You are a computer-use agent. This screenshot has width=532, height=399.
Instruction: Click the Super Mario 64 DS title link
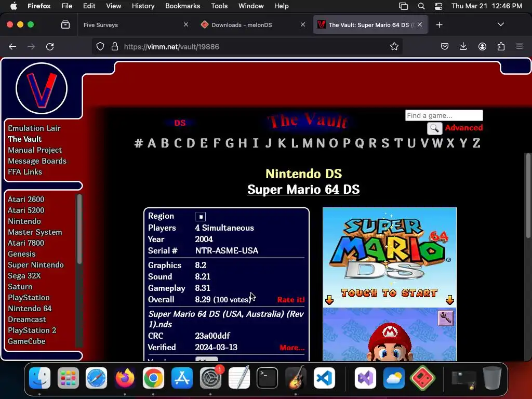pyautogui.click(x=303, y=189)
